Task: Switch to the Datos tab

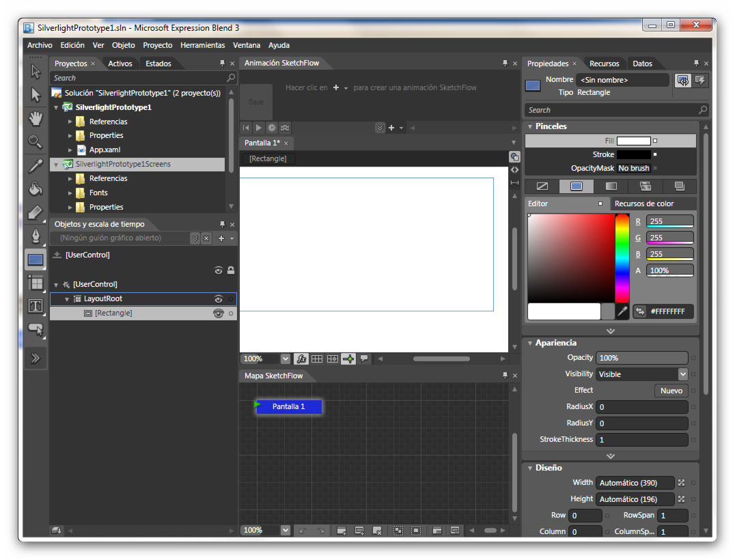Action: click(x=642, y=64)
